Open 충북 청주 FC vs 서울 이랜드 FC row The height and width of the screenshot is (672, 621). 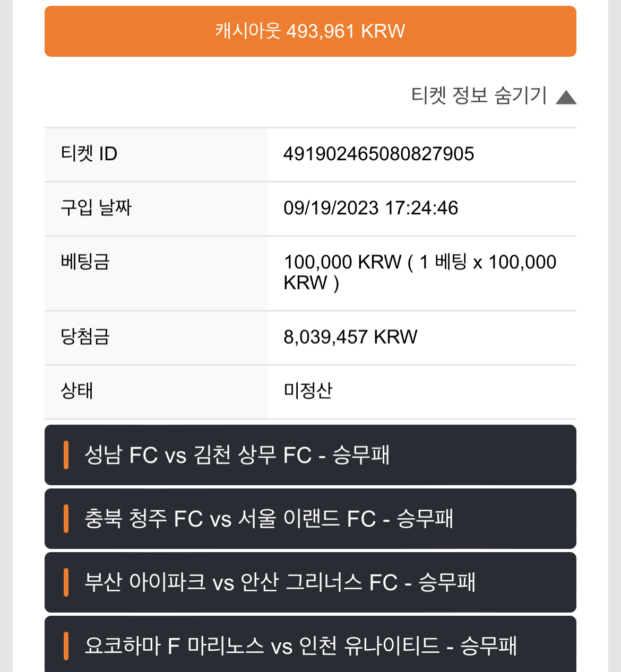click(310, 519)
